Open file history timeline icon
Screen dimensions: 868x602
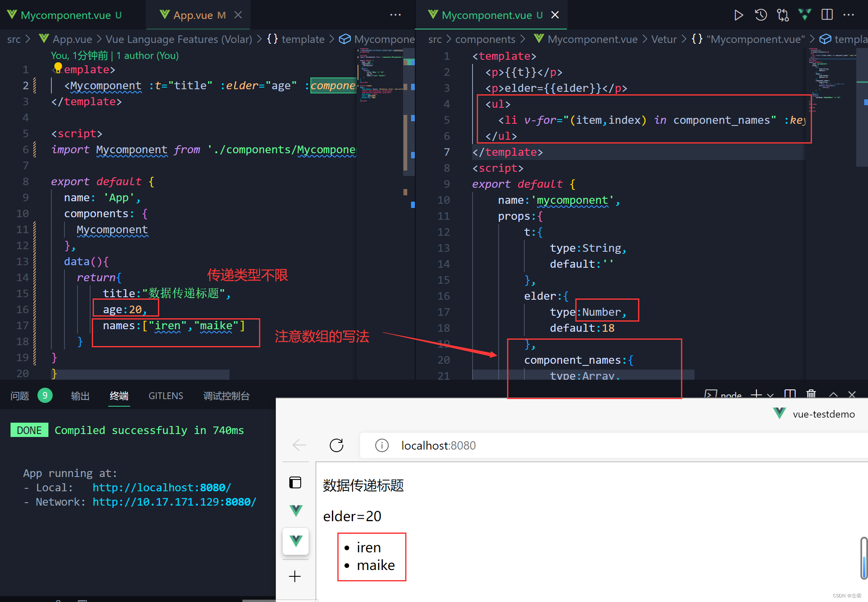[761, 15]
